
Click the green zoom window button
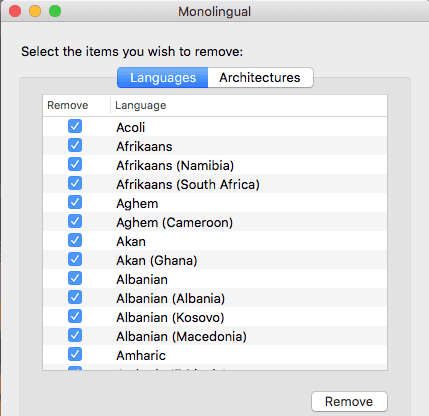pyautogui.click(x=55, y=11)
